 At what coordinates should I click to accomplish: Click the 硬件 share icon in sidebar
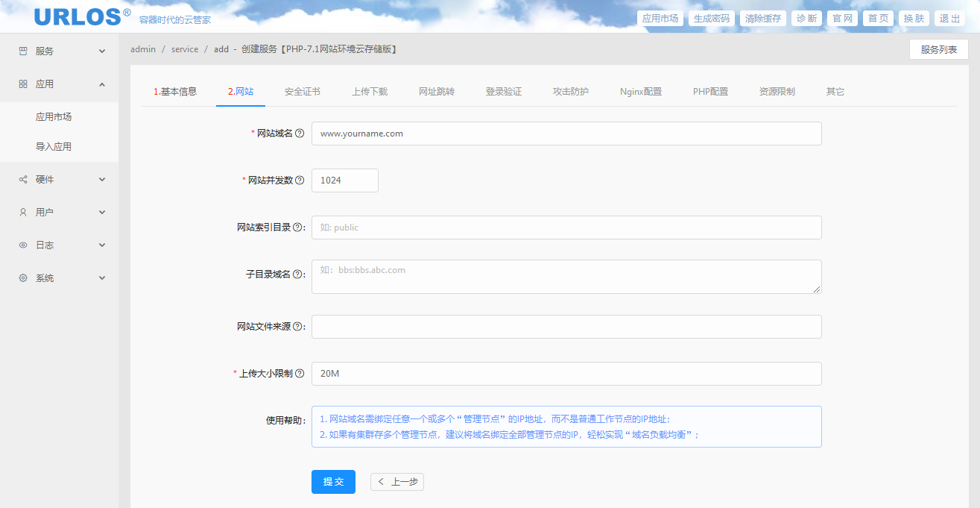[23, 180]
